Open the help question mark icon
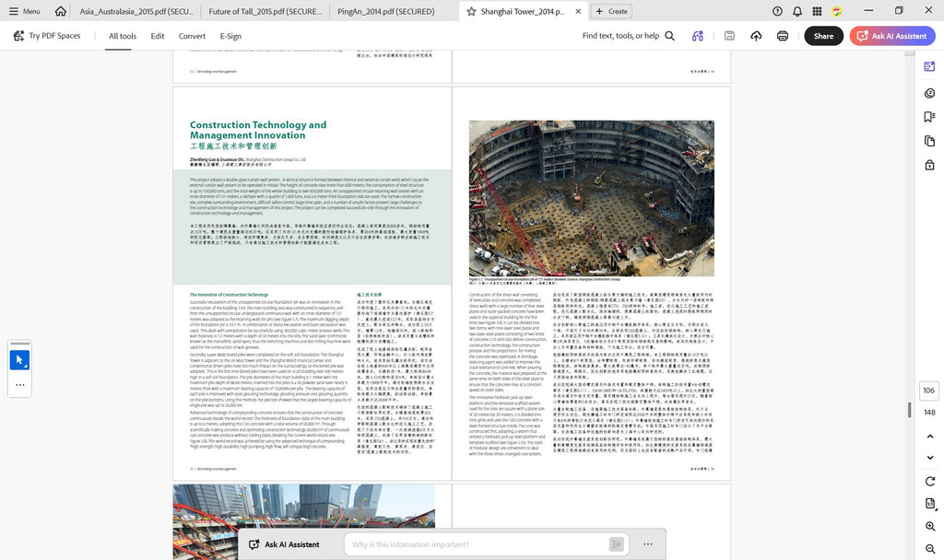Viewport: 944px width, 560px height. pos(777,11)
